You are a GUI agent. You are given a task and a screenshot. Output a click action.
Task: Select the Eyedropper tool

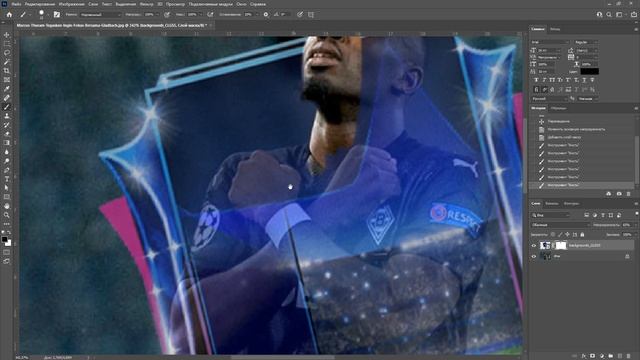(x=7, y=89)
